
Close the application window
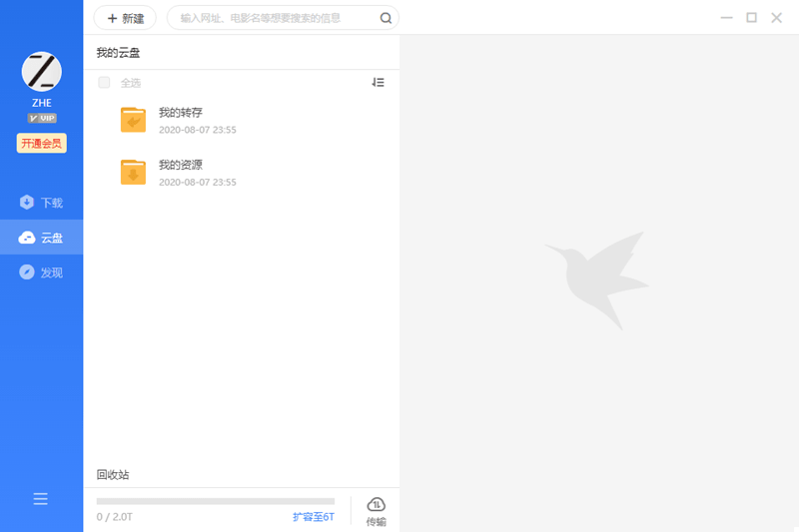click(777, 18)
